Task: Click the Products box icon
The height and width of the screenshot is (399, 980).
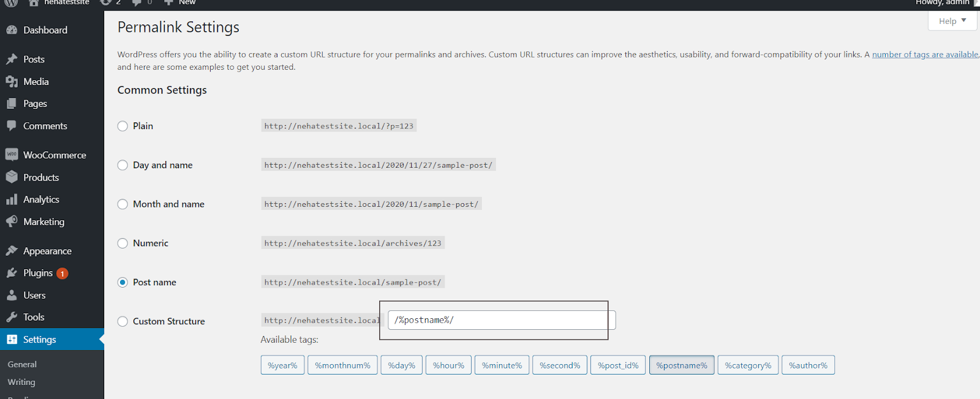Action: tap(12, 177)
